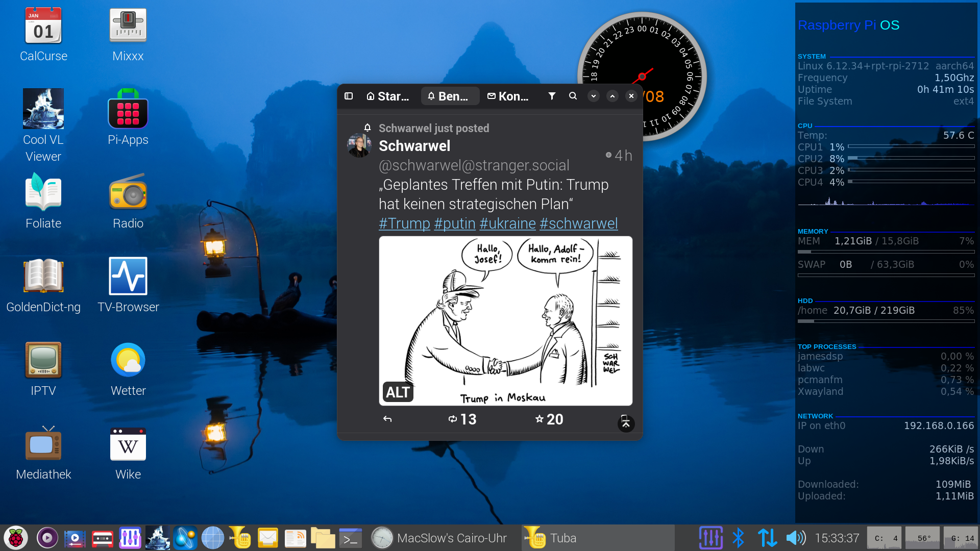Launch the terminal from the taskbar
The height and width of the screenshot is (551, 980).
click(350, 538)
